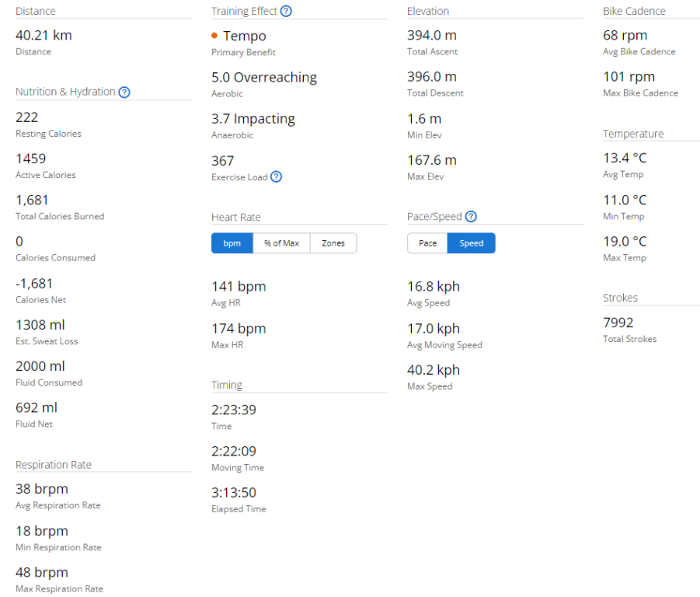Image resolution: width=700 pixels, height=597 pixels.
Task: Click the Training Effect help icon
Action: point(286,11)
